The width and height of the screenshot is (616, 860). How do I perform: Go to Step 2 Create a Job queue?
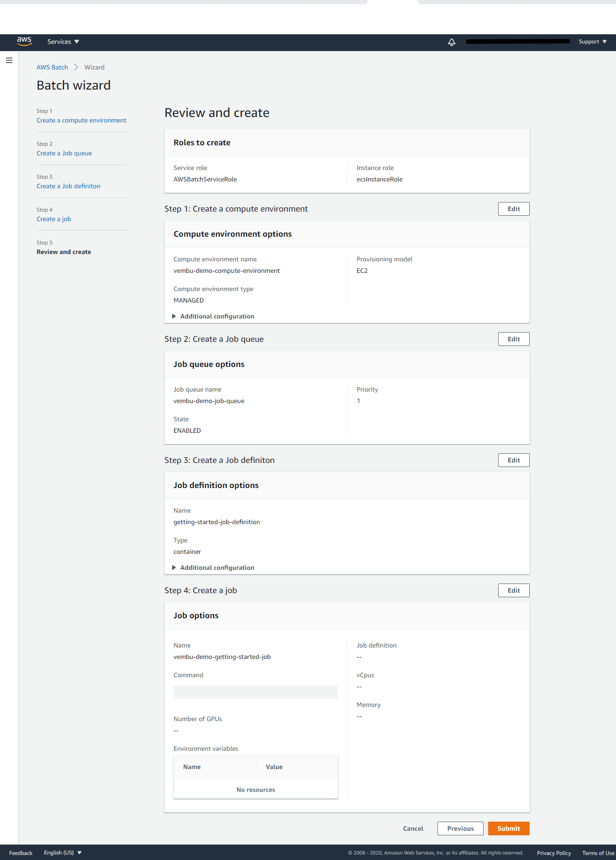64,153
